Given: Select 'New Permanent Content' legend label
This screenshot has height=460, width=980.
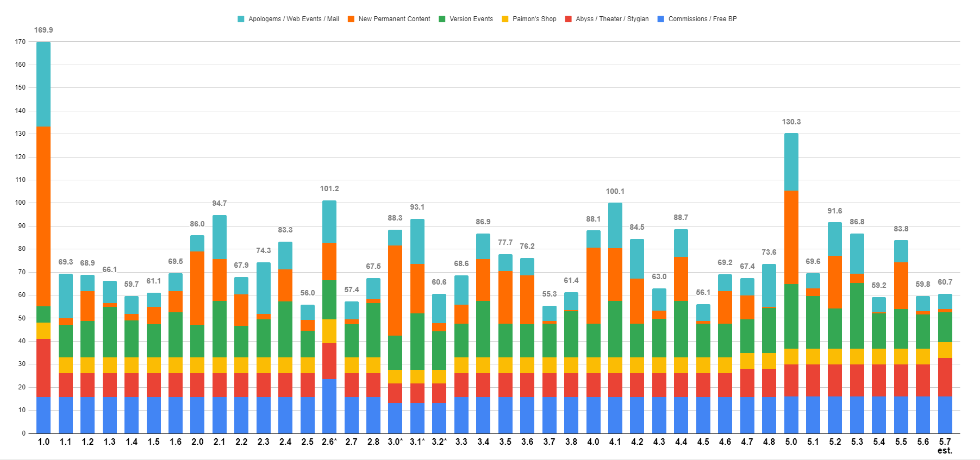Looking at the screenshot, I should [x=394, y=19].
